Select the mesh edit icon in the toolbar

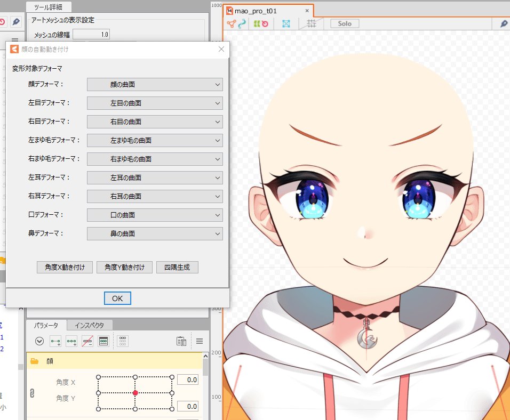230,24
